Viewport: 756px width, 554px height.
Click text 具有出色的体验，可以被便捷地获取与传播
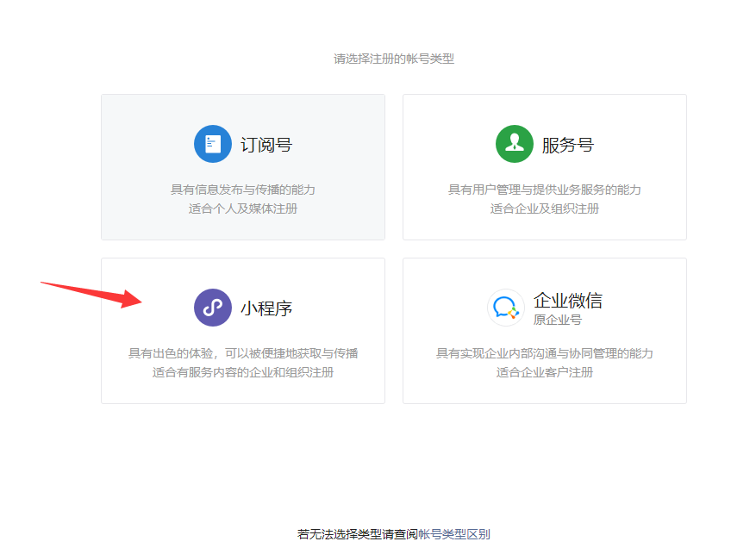[x=243, y=353]
